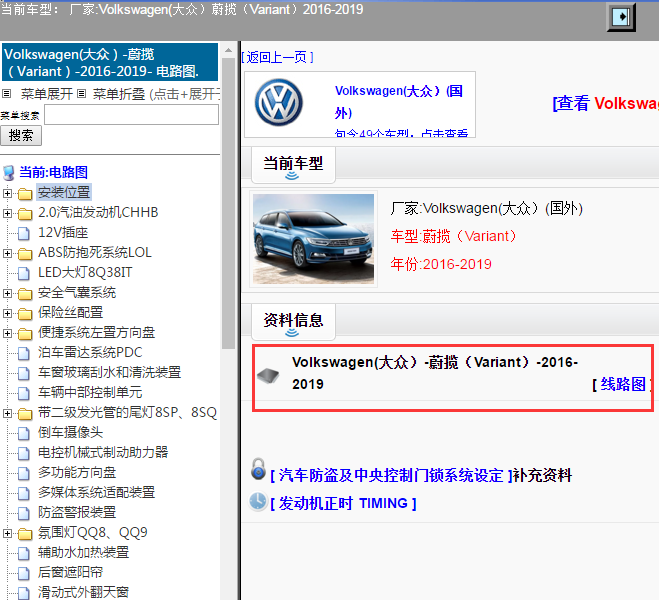Screen dimensions: 659x600
Task: Open the 当前车型 section tab
Action: coord(293,165)
